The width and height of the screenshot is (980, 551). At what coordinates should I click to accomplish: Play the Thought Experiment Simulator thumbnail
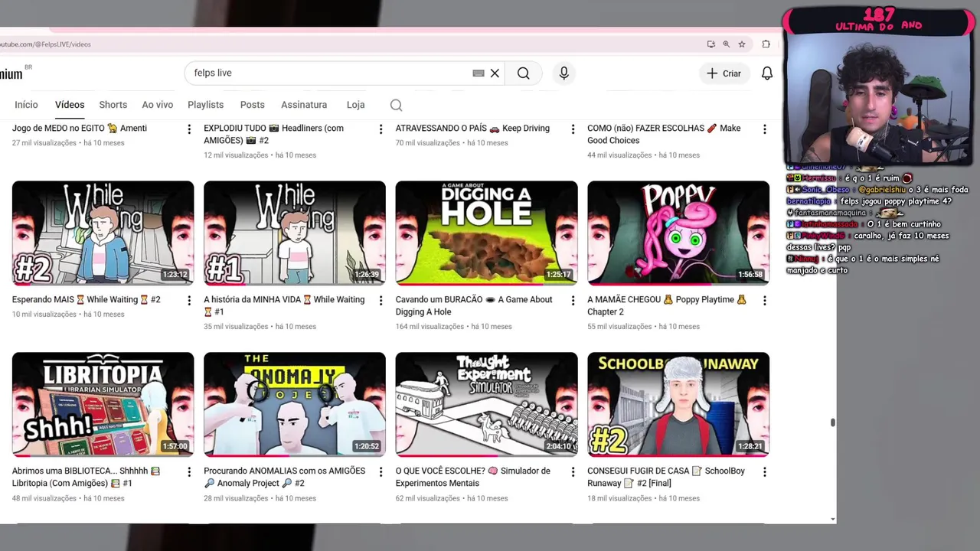click(x=486, y=404)
